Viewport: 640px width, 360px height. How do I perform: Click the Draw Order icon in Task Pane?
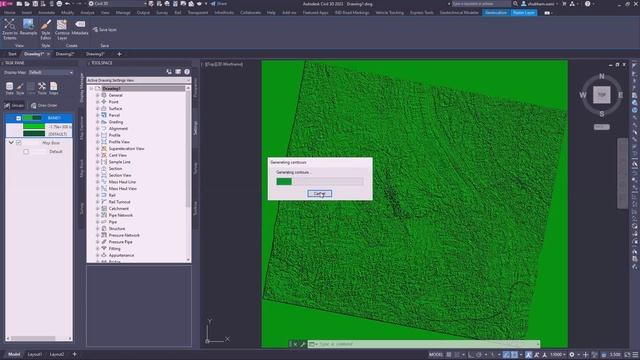tap(44, 105)
